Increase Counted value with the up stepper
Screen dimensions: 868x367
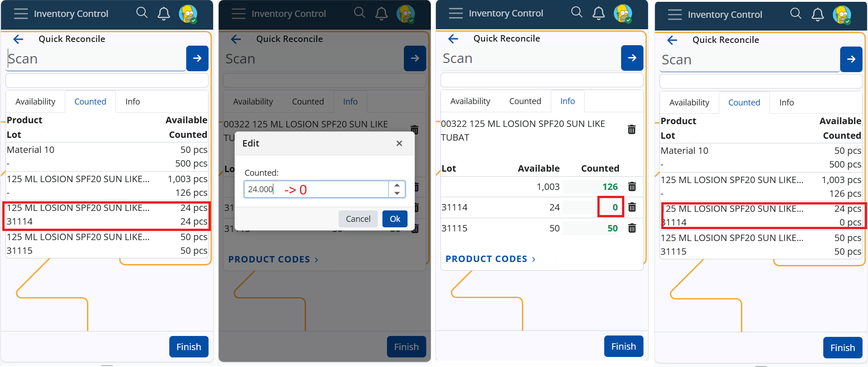click(397, 185)
